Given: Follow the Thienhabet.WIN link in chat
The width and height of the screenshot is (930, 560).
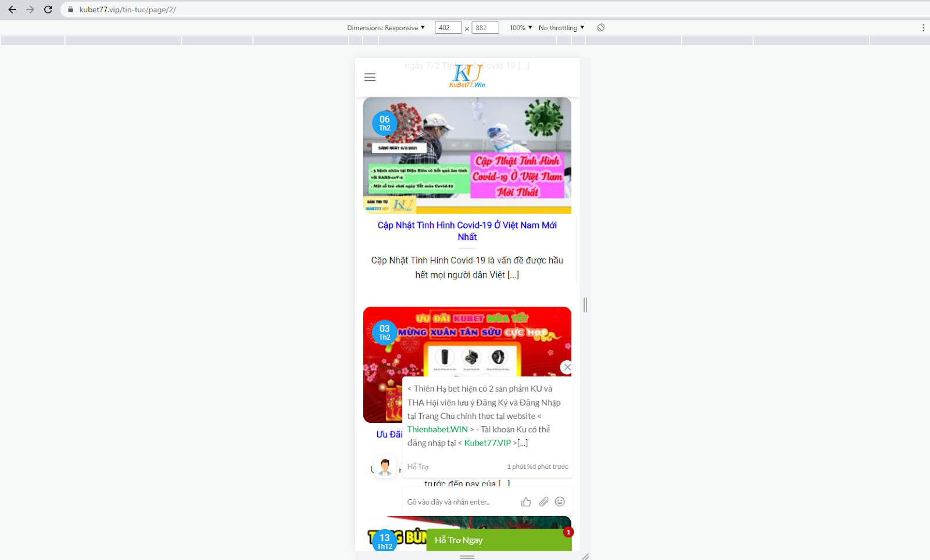Looking at the screenshot, I should 438,429.
